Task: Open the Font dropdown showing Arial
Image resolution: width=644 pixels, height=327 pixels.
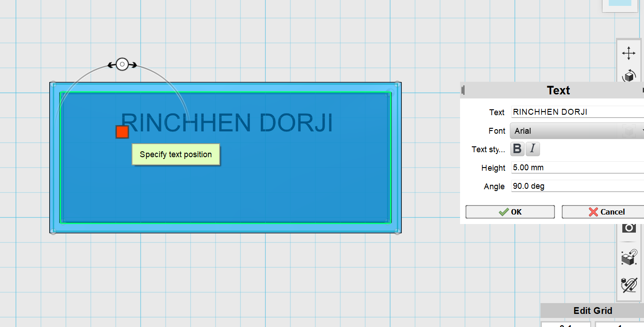Action: [x=577, y=131]
